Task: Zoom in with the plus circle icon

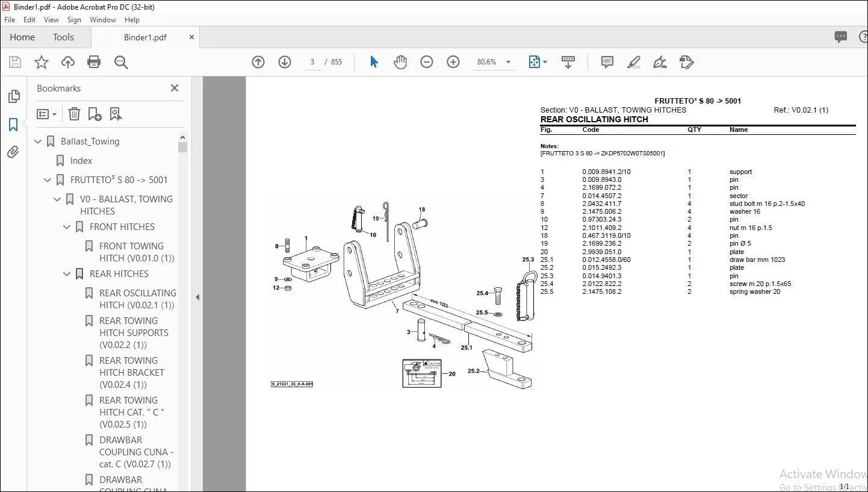Action: 453,62
